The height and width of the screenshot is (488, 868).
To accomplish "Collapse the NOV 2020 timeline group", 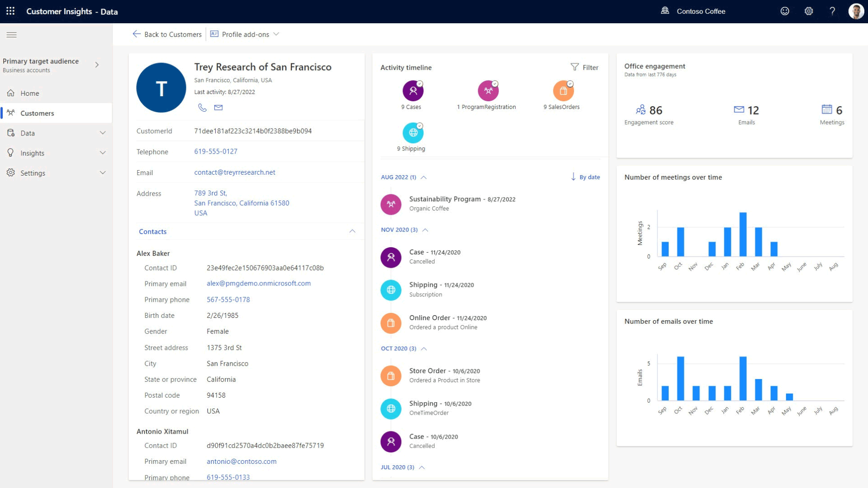I will click(425, 230).
